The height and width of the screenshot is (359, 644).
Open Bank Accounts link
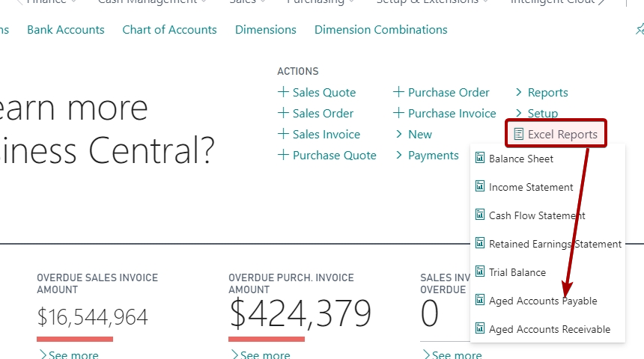66,29
